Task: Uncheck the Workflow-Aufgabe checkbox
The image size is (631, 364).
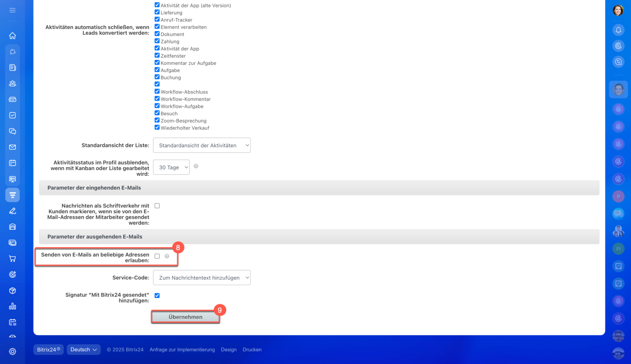Action: [157, 106]
